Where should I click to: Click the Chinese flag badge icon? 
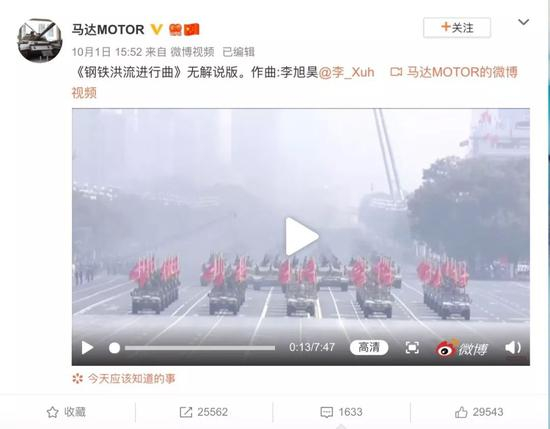tap(192, 29)
